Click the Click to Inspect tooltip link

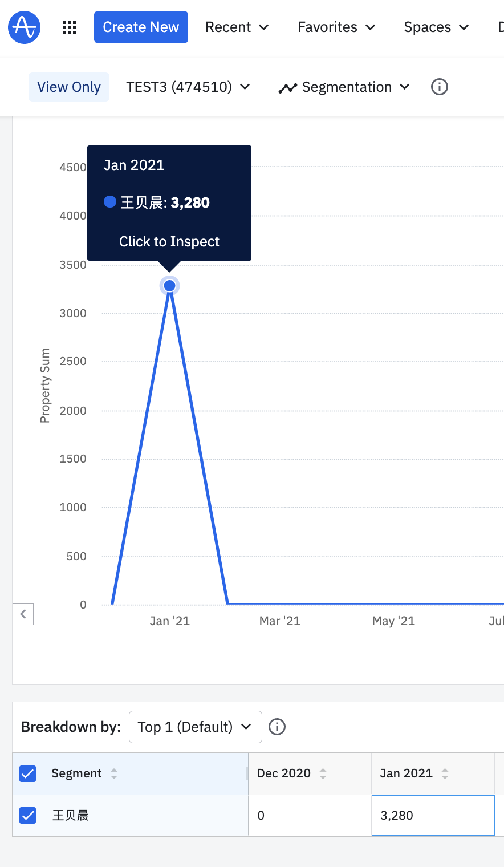[x=169, y=241]
